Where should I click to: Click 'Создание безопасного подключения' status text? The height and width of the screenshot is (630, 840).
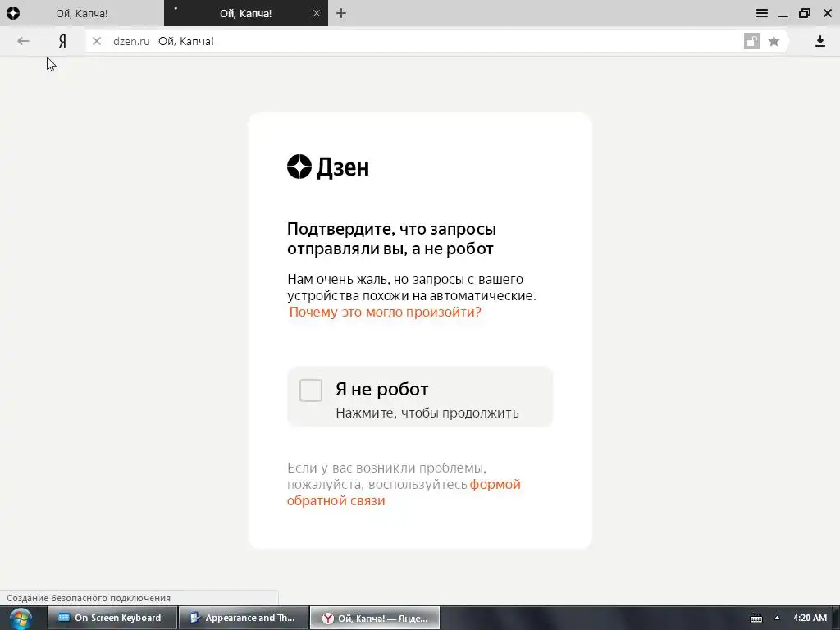point(89,598)
